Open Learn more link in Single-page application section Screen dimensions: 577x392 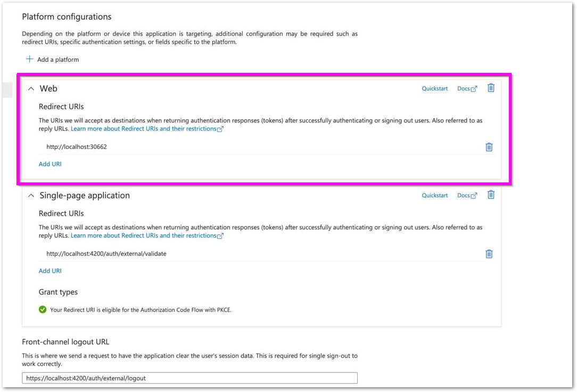point(147,236)
